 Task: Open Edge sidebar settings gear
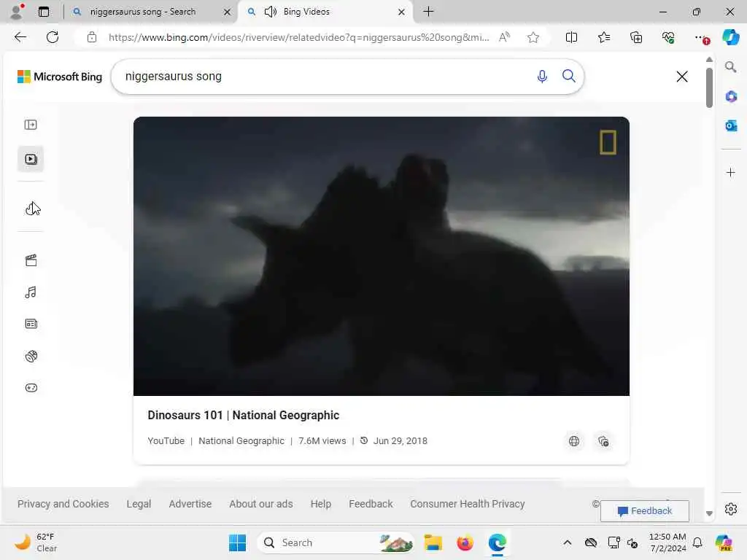click(x=730, y=509)
